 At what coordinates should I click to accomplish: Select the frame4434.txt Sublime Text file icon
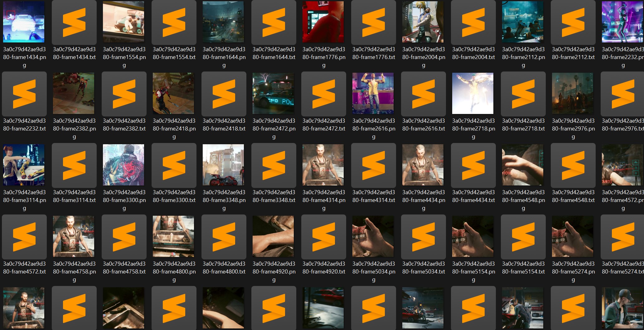pos(473,165)
